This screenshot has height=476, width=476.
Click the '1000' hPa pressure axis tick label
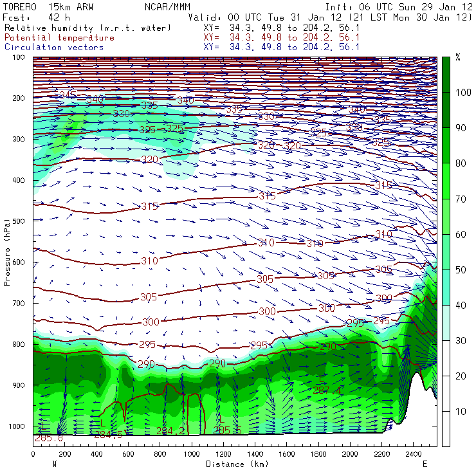point(17,426)
